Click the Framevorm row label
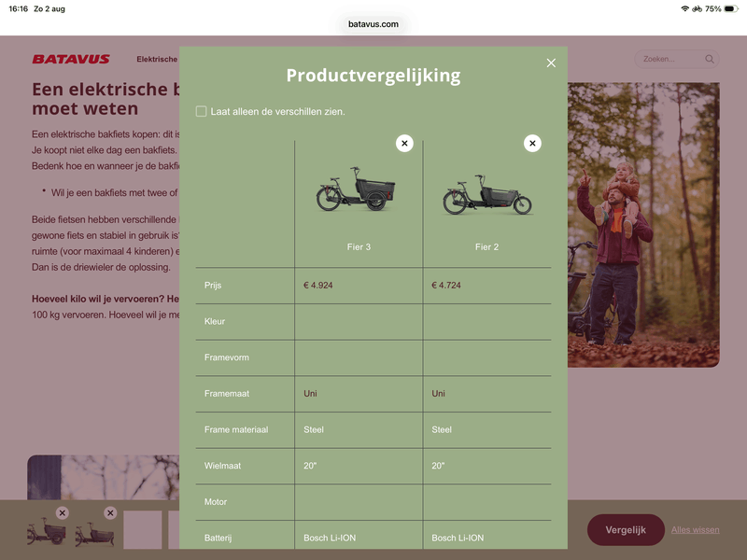The height and width of the screenshot is (560, 747). [x=226, y=357]
